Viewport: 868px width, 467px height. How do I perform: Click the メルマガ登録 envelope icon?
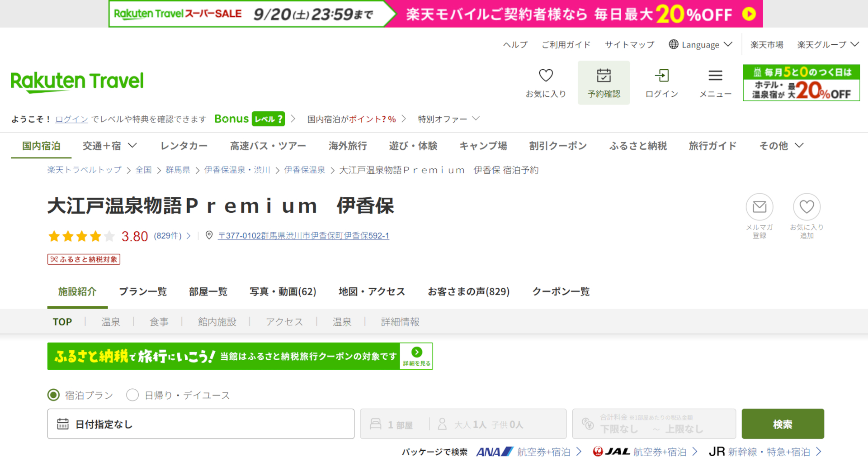point(759,207)
